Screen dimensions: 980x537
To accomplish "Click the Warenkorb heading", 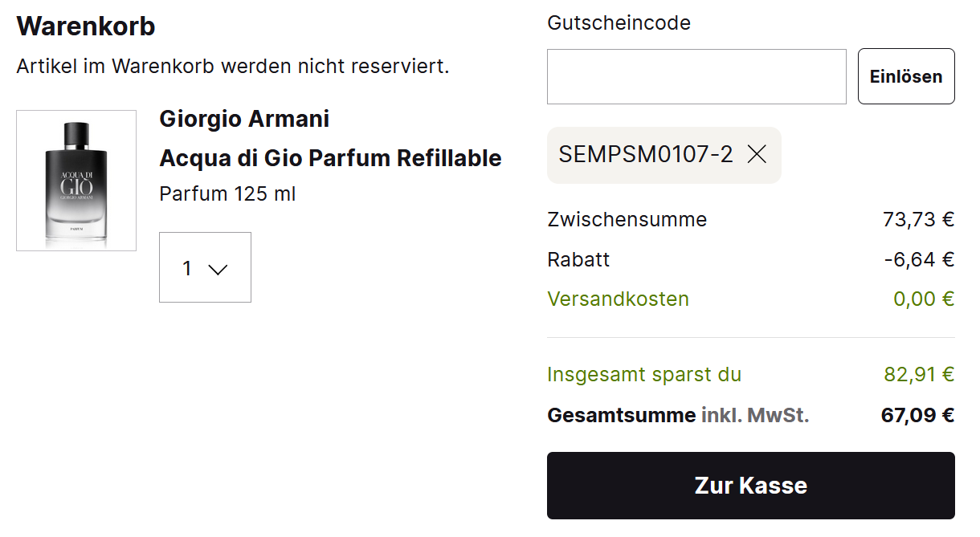I will pyautogui.click(x=86, y=26).
